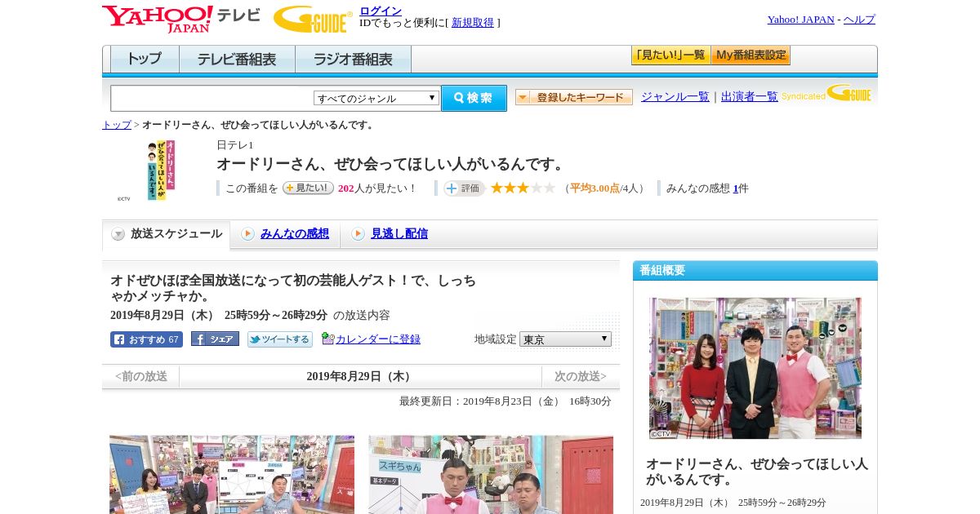Click the Facebook シェア button
Screen dimensions: 980x514
coord(215,339)
